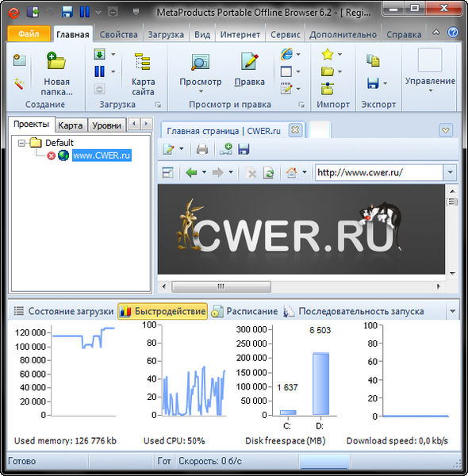Open the Карта panel tab
The image size is (468, 476).
coord(70,125)
